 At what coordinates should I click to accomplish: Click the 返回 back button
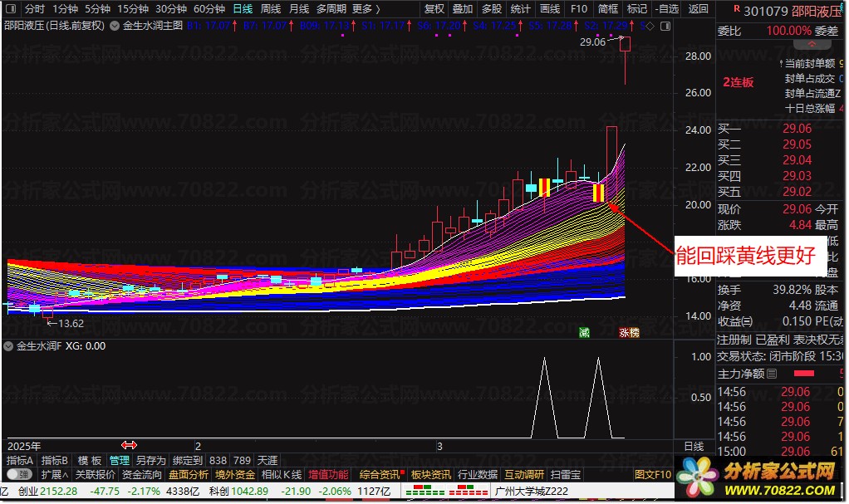tap(698, 8)
